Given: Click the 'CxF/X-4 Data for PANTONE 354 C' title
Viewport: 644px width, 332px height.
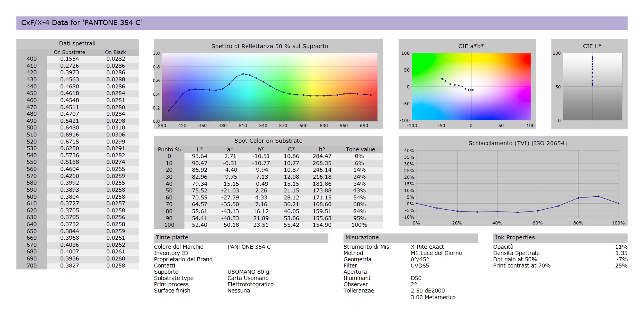Looking at the screenshot, I should (81, 23).
